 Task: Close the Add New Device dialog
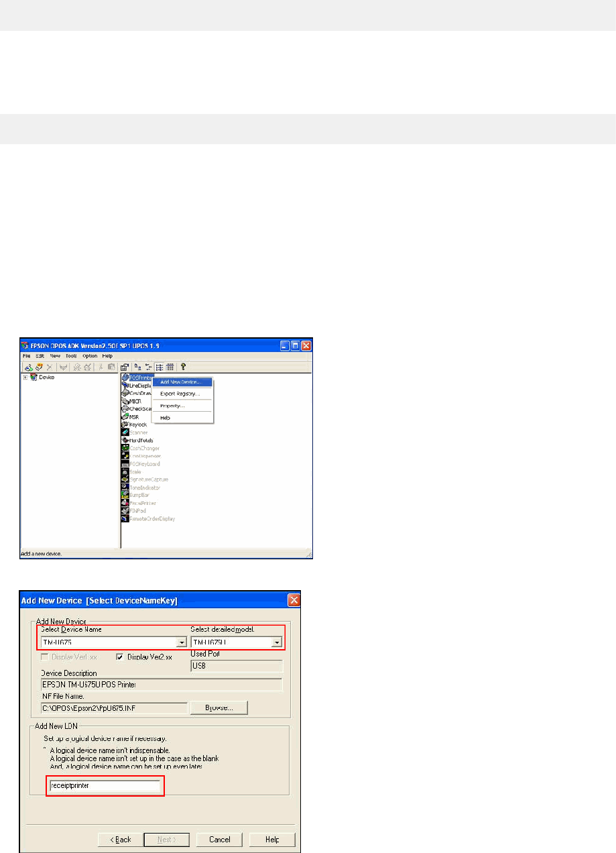tap(293, 599)
